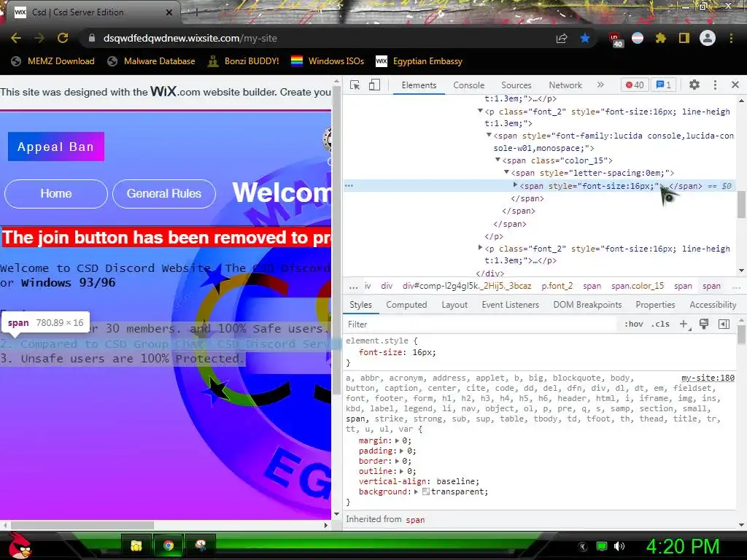Toggle rendering emulations paintbrush icon
Screen dimensions: 747x560
tap(704, 324)
